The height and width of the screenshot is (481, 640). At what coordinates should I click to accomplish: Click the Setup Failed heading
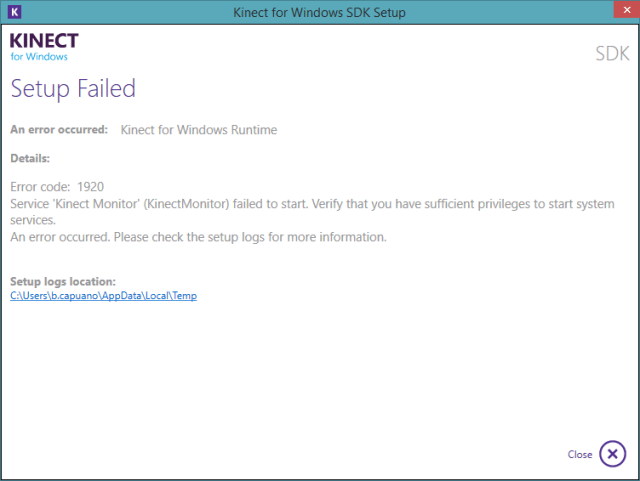click(73, 88)
